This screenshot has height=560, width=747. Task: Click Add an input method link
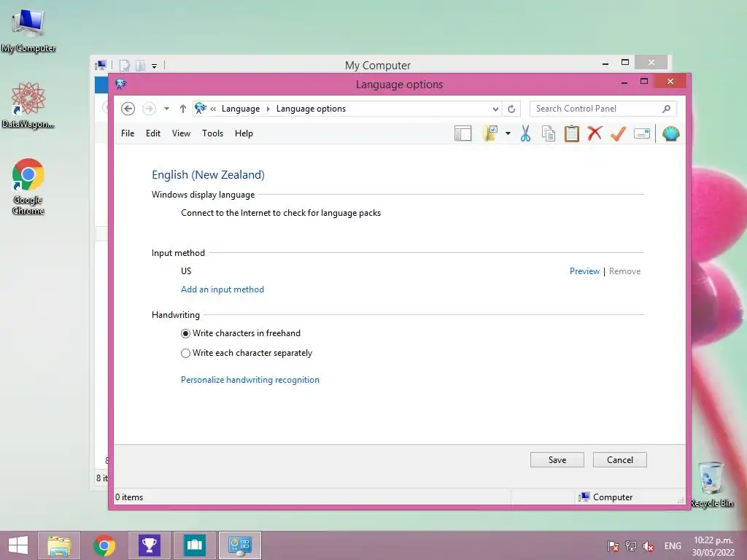point(222,289)
